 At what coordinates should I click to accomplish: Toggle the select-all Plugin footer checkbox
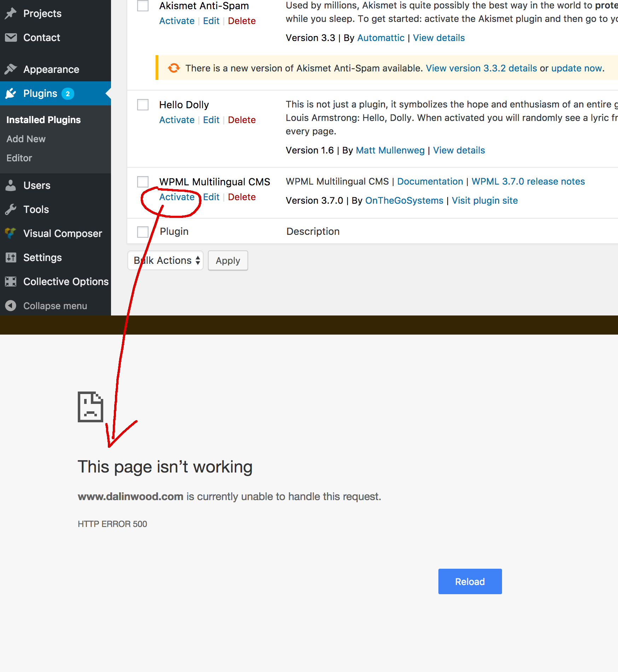[143, 232]
